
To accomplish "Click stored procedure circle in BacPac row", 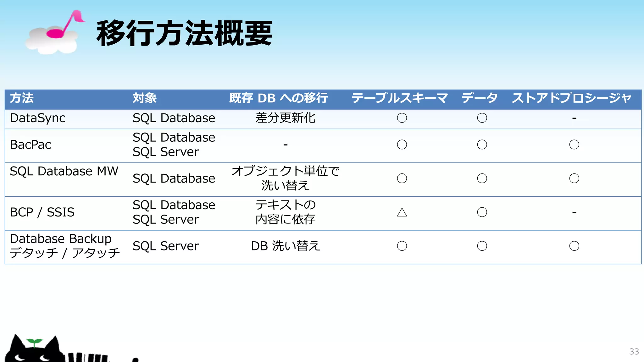I will [x=574, y=145].
